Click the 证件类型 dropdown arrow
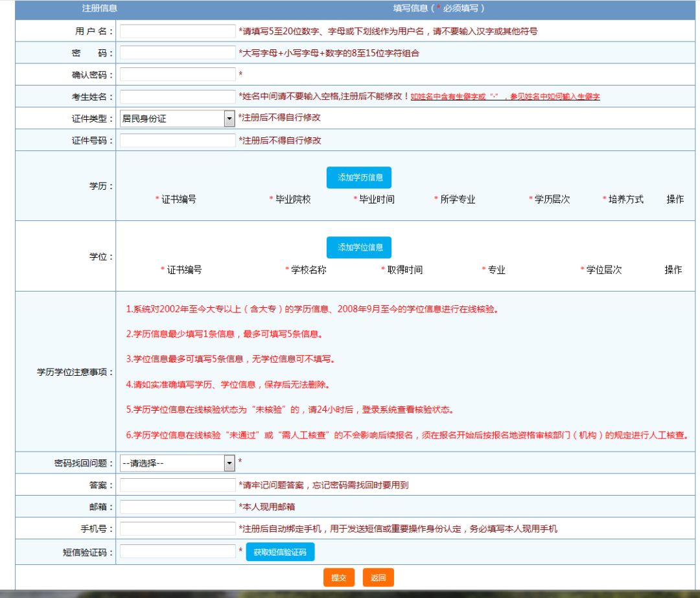Image resolution: width=700 pixels, height=598 pixels. (229, 119)
